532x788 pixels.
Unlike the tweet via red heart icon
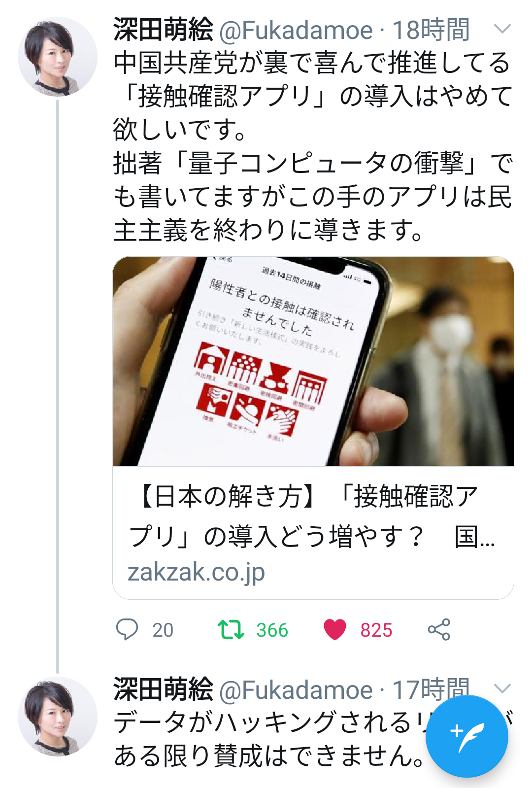(x=335, y=629)
